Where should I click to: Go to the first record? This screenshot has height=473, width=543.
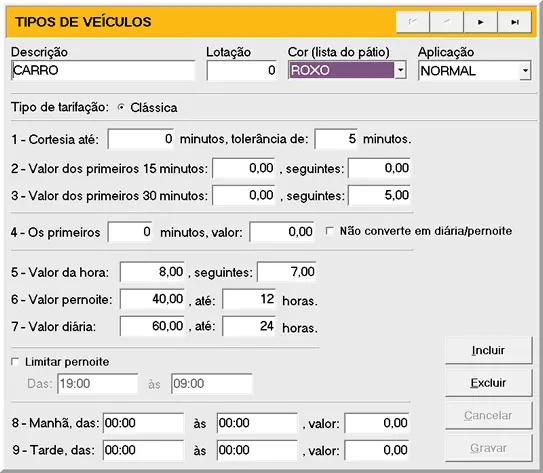(413, 22)
